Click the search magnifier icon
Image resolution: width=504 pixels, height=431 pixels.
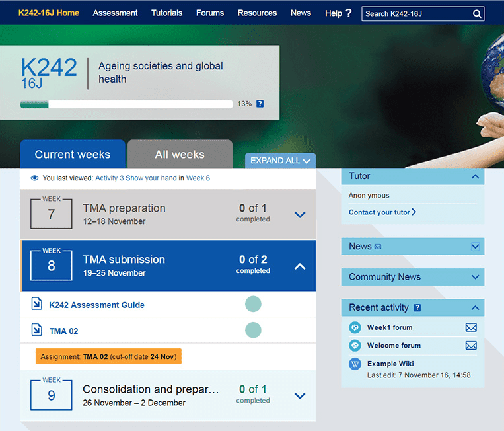tap(477, 13)
